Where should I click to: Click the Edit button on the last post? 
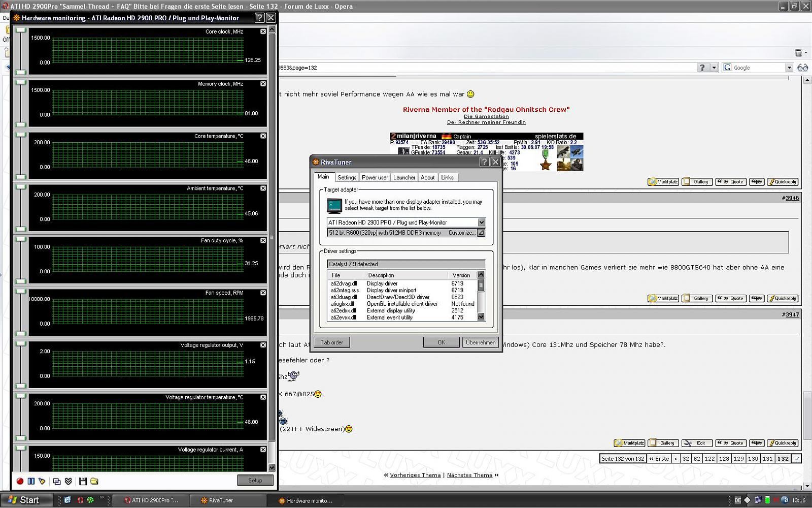[x=697, y=443]
